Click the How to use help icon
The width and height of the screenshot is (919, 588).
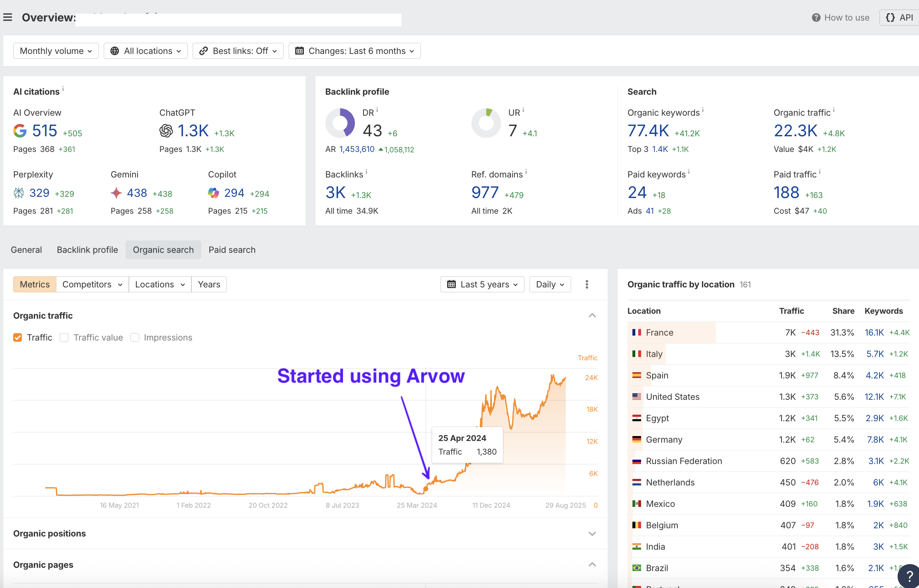tap(816, 18)
